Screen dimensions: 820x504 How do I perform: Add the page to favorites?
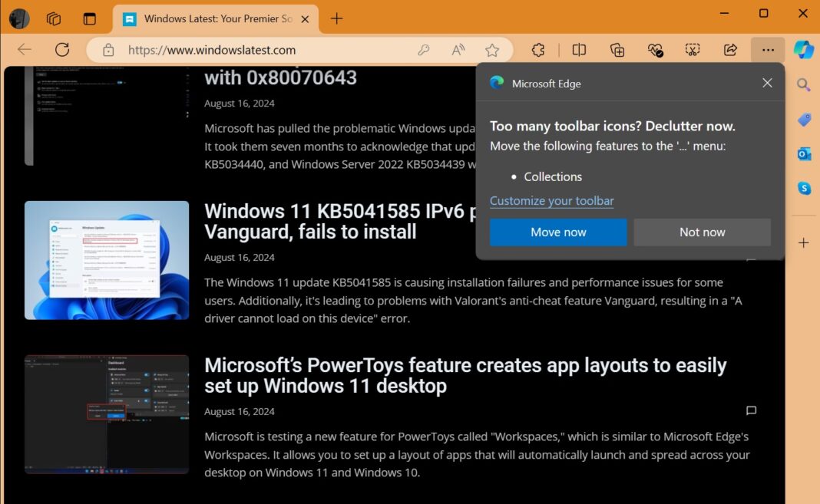[x=492, y=49]
